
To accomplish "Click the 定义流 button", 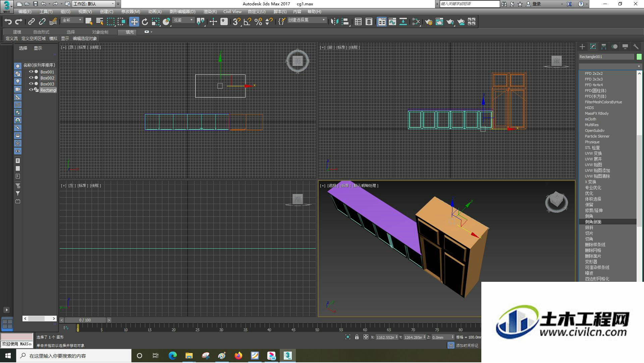I will tap(12, 39).
